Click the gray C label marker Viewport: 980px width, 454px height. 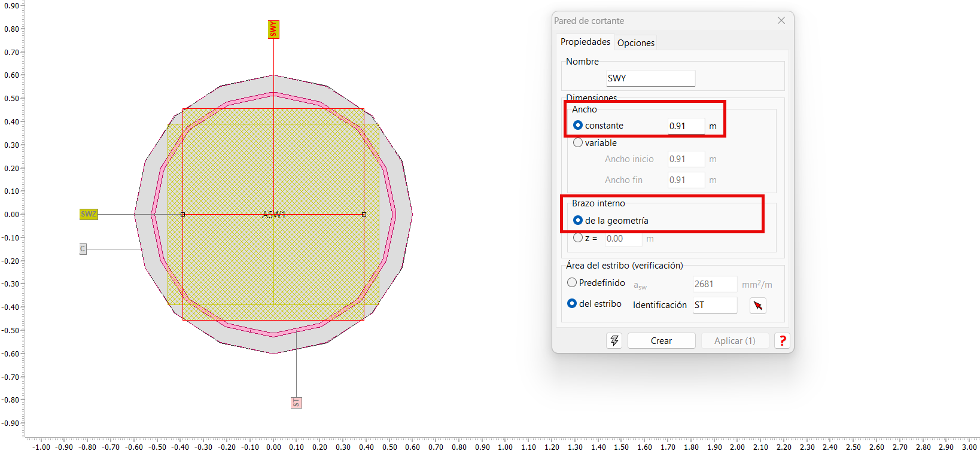coord(83,249)
